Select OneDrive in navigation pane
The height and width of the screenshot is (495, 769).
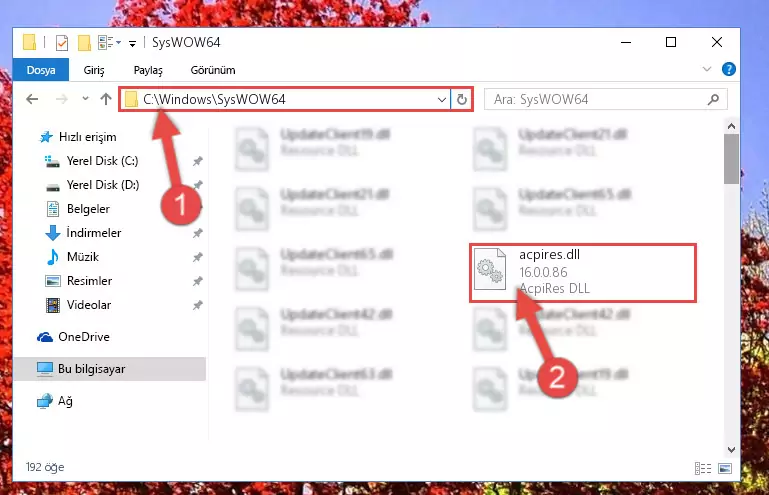[73, 337]
